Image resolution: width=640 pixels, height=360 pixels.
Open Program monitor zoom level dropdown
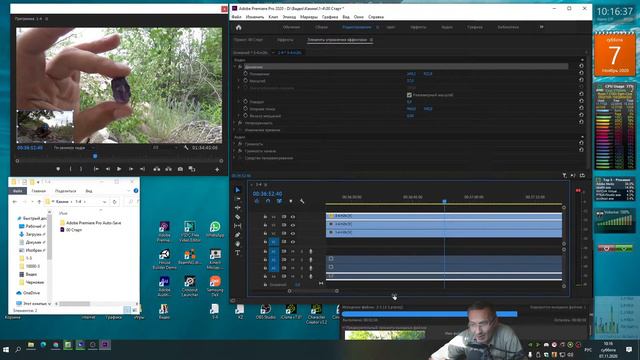73,148
